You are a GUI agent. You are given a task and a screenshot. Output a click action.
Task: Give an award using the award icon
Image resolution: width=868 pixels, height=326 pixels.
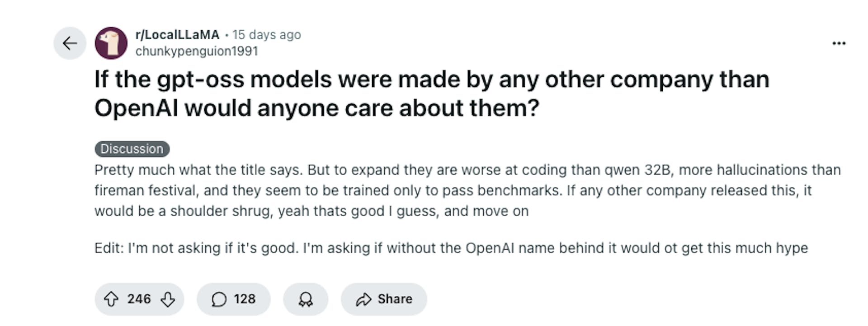click(305, 299)
